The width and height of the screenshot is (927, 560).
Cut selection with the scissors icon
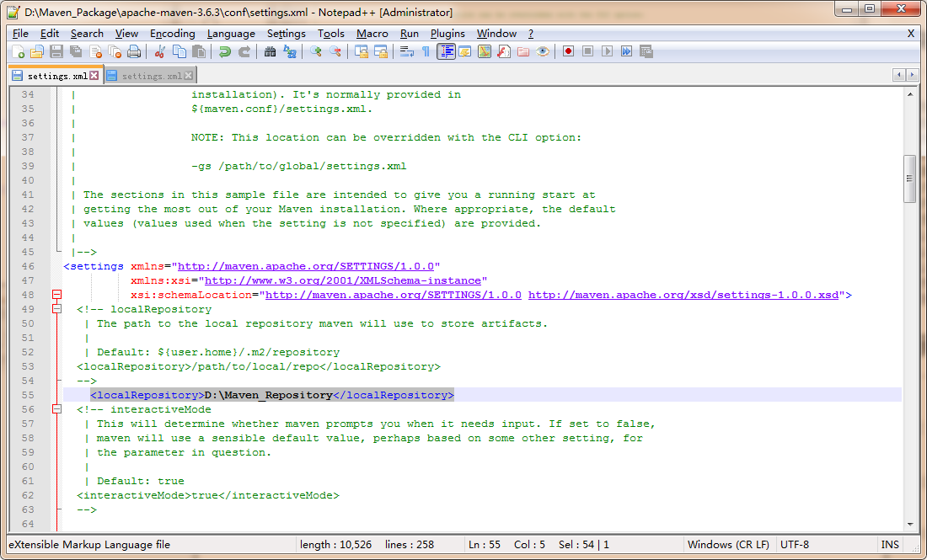[x=159, y=52]
